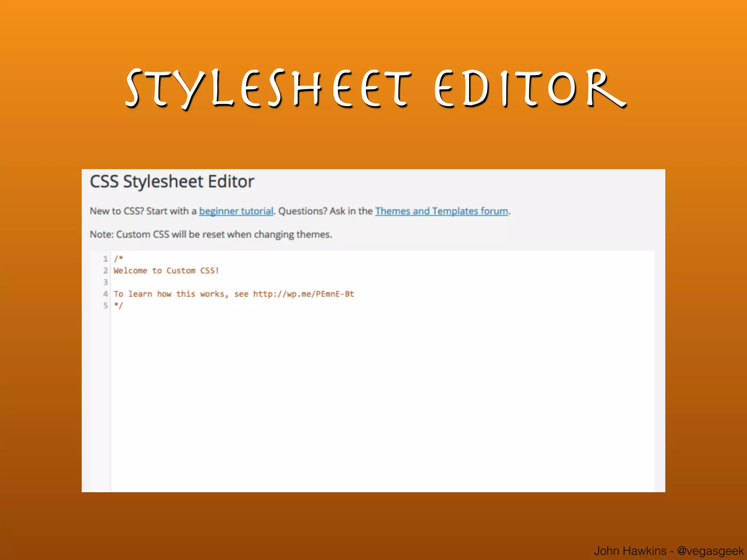The width and height of the screenshot is (747, 560).
Task: Click inside the CSS code editor area
Action: [x=382, y=372]
